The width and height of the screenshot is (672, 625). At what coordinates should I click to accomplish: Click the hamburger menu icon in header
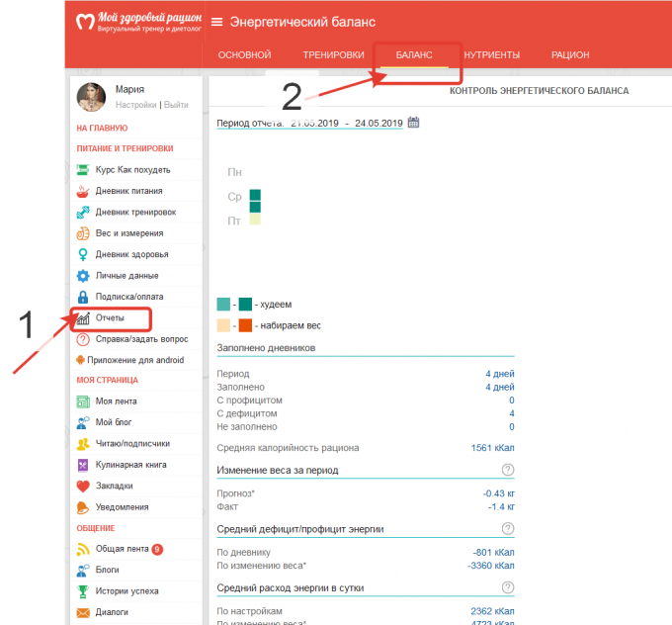pos(216,22)
